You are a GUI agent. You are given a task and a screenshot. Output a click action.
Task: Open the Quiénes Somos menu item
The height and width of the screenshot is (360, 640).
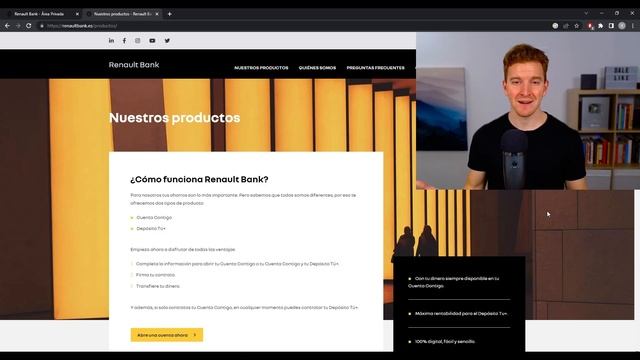click(x=317, y=68)
